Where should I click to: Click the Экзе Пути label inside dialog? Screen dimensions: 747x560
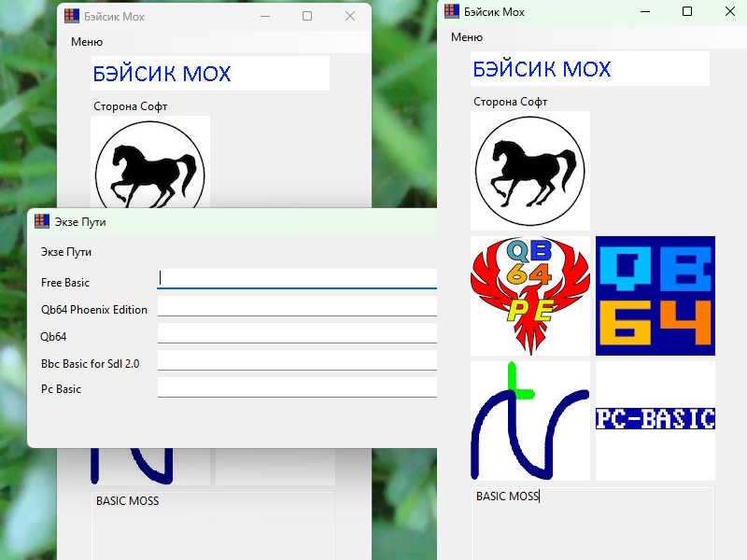pyautogui.click(x=65, y=252)
